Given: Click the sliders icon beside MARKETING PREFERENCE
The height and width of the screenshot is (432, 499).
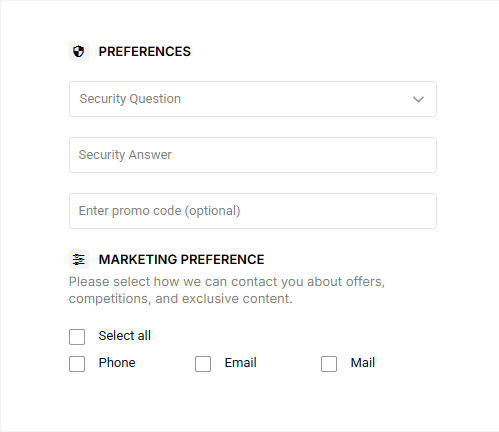Looking at the screenshot, I should [x=79, y=259].
